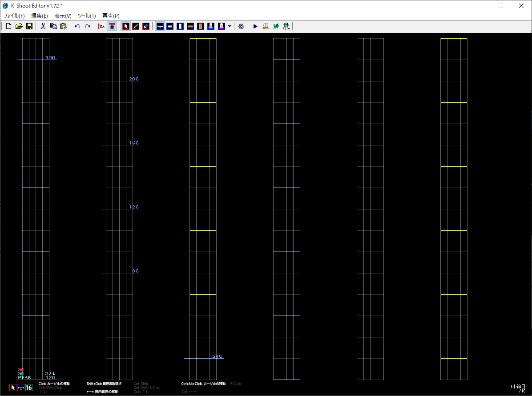Toggle the 2x laser width option
The height and width of the screenshot is (396, 532).
101,26
